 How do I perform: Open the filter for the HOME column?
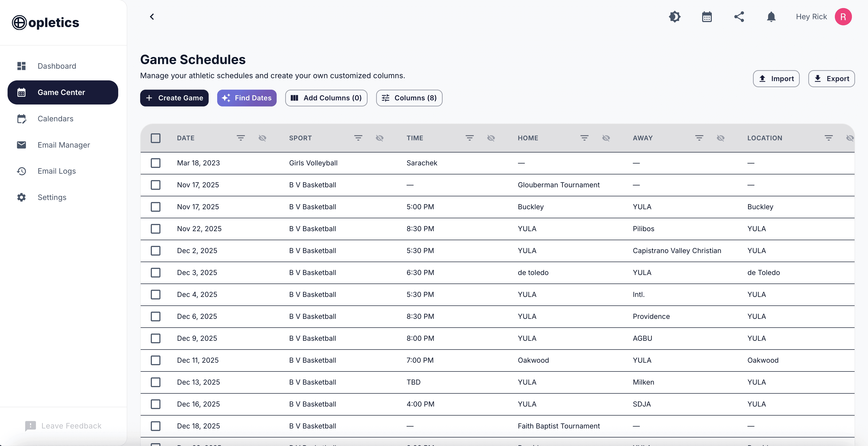tap(584, 138)
